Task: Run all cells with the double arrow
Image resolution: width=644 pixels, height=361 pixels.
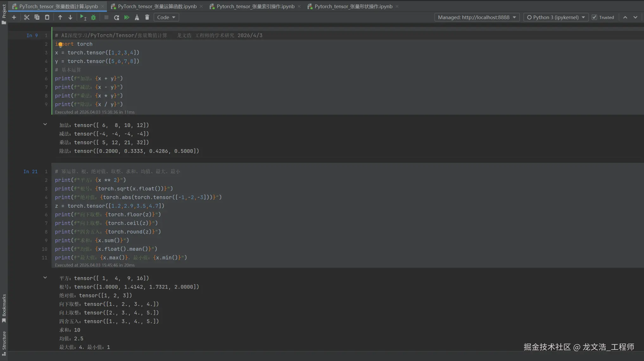Action: (127, 17)
